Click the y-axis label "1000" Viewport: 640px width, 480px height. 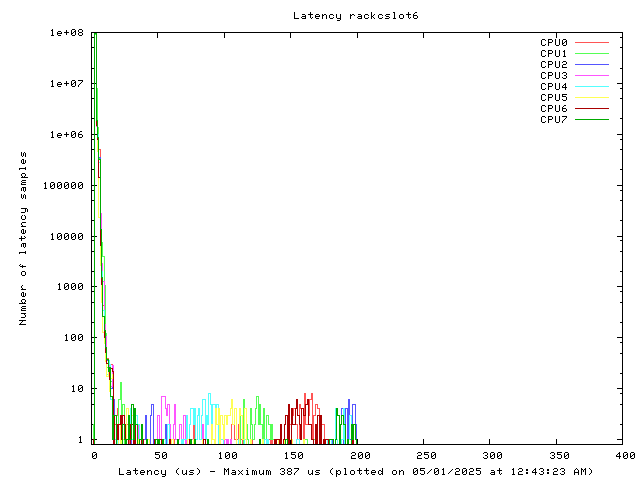[x=70, y=287]
